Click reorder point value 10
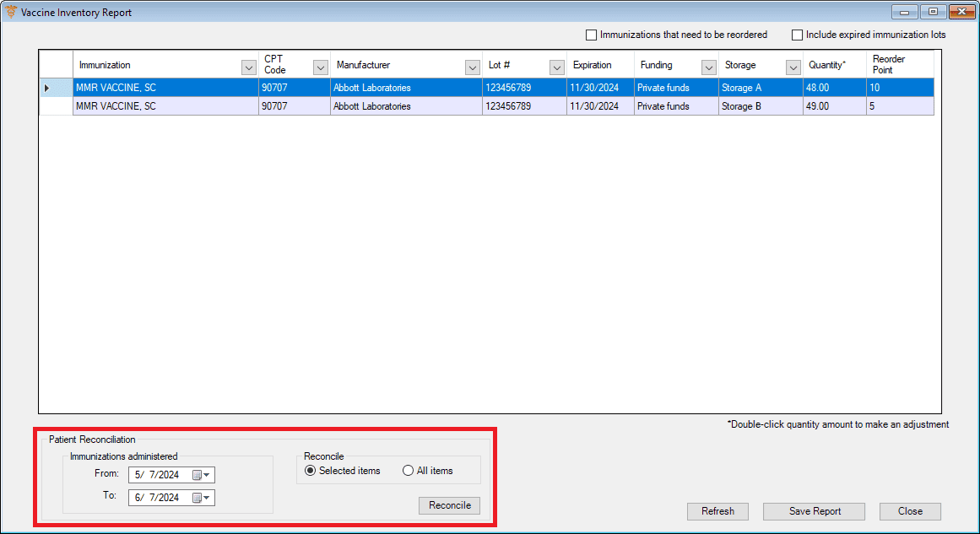 click(x=900, y=88)
